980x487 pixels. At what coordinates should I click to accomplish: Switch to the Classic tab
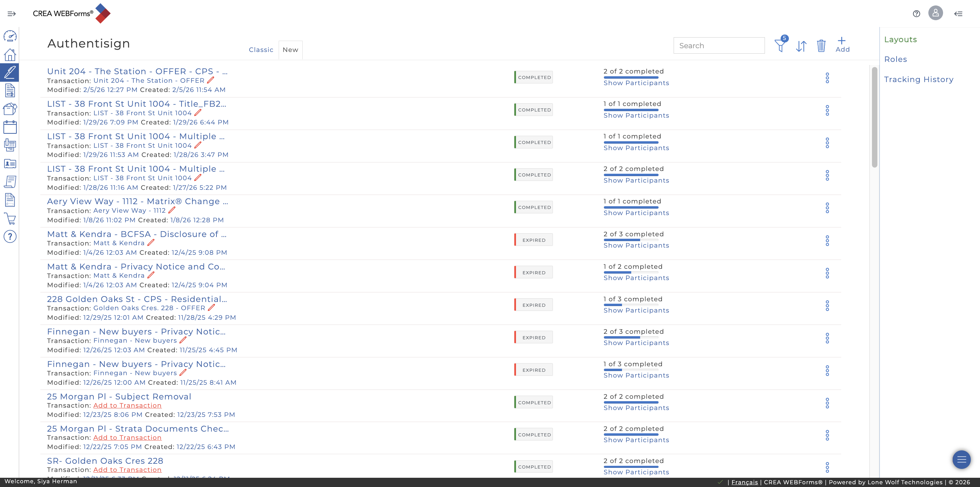[x=261, y=50]
